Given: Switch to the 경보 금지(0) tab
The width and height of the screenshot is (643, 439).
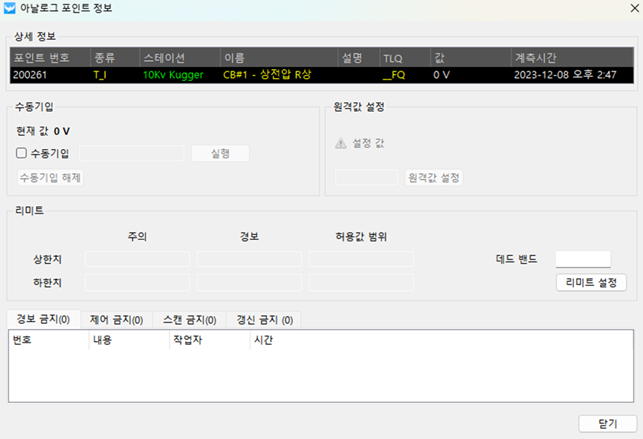Looking at the screenshot, I should point(41,320).
